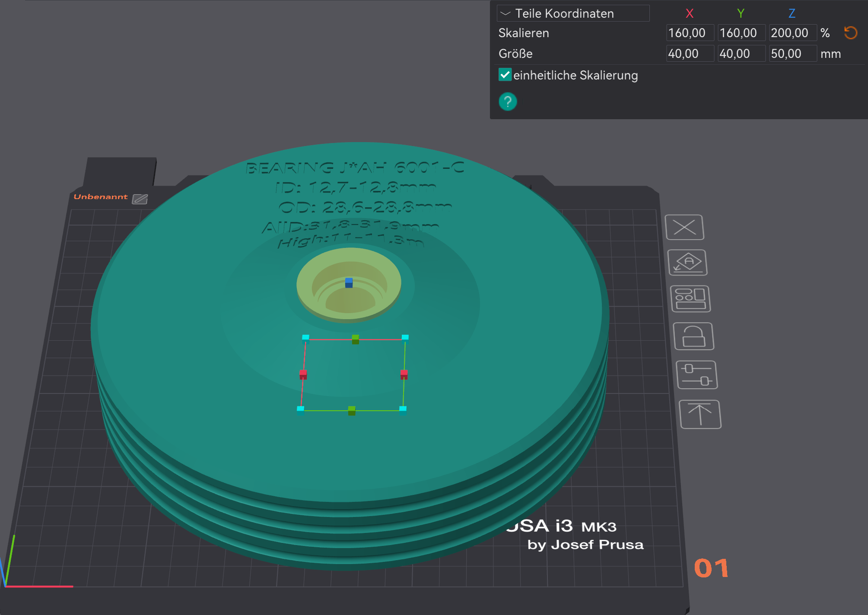The height and width of the screenshot is (615, 868).
Task: Open the Teile Koordinaten dropdown
Action: 573,13
